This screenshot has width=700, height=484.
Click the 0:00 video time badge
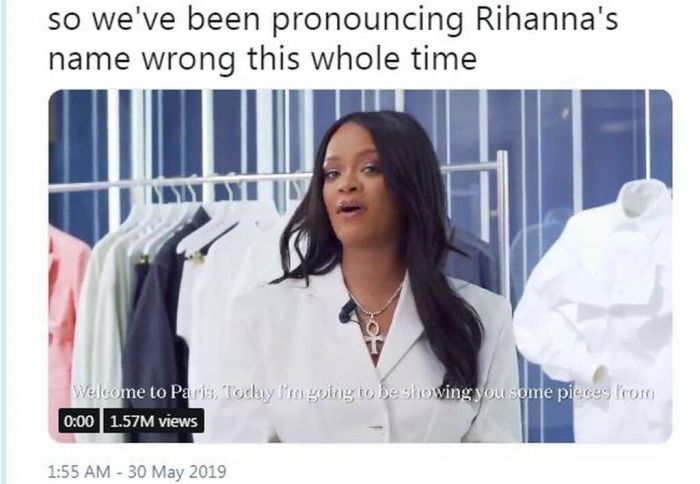pos(79,421)
